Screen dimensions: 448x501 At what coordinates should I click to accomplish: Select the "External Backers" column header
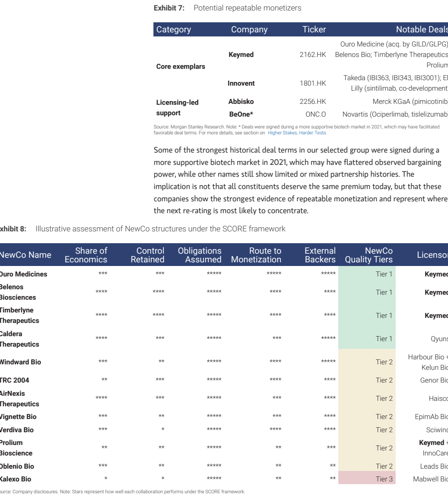click(x=320, y=255)
